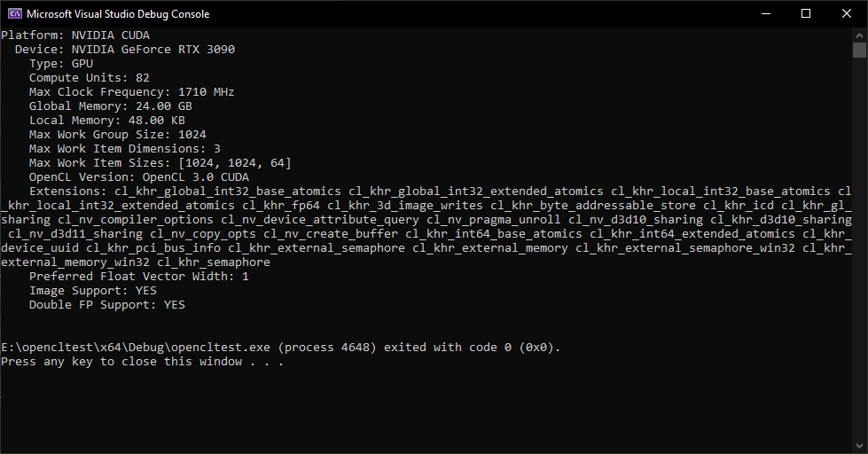Click the opencltest.exe exited with code line
Viewport: 868px width, 454px height.
281,347
